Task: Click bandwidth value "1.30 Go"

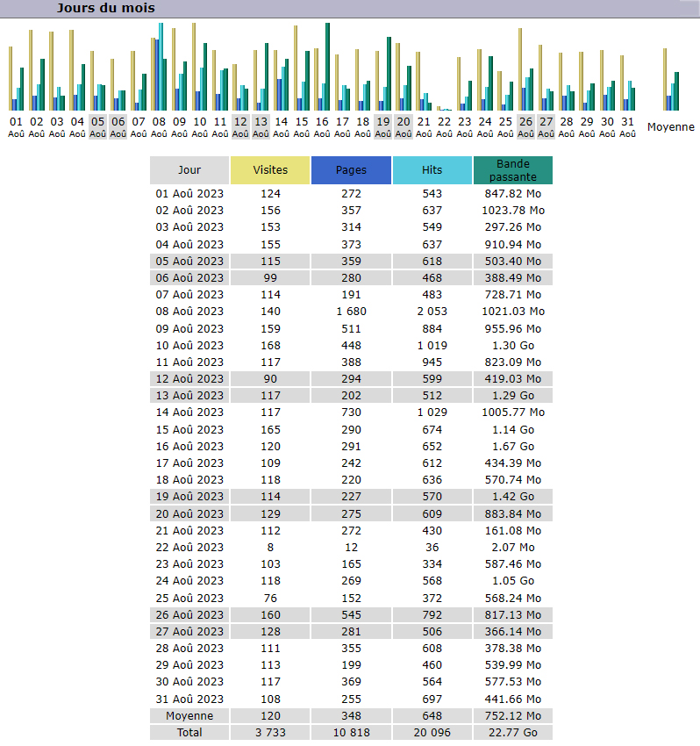Action: [513, 346]
